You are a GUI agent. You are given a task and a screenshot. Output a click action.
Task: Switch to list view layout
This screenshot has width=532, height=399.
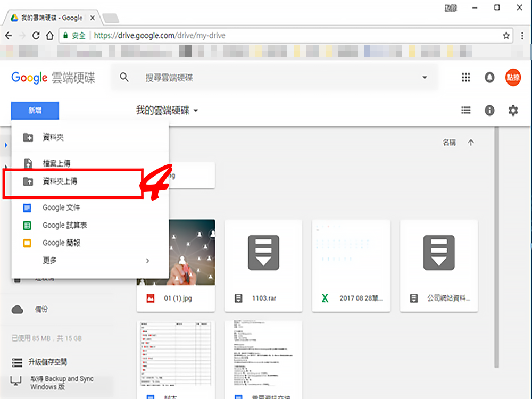[466, 110]
